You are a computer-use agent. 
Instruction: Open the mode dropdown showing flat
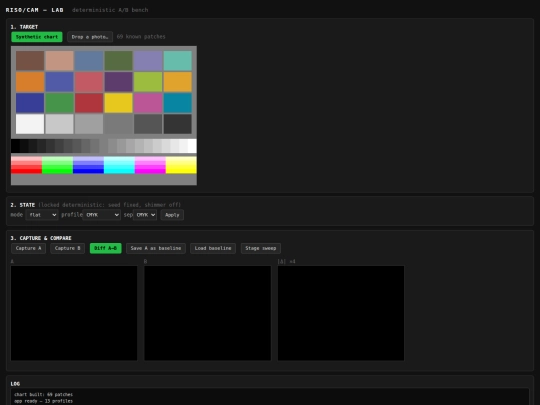click(42, 215)
